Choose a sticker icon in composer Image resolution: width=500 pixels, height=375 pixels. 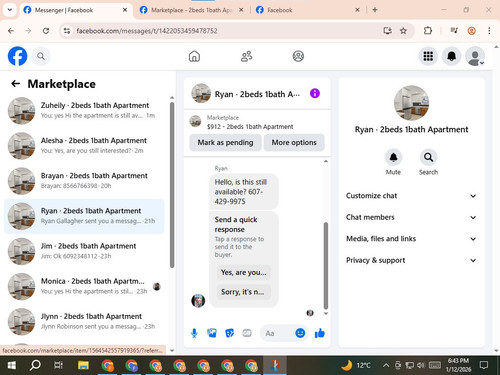[229, 333]
